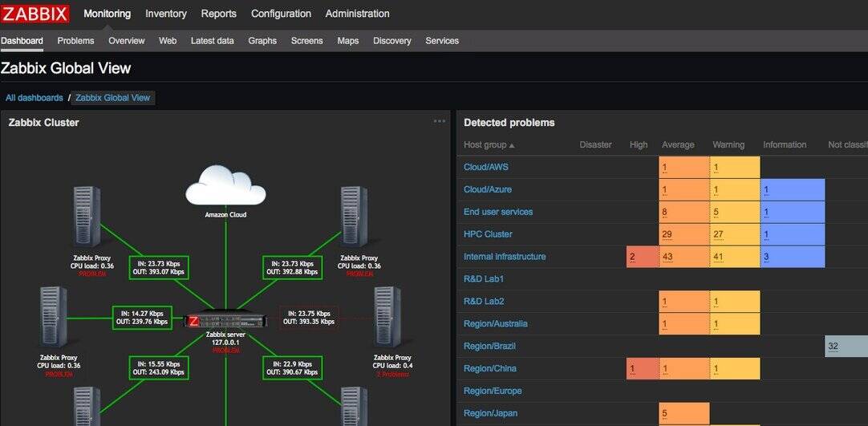The width and height of the screenshot is (868, 426).
Task: Open the Administration menu
Action: click(357, 14)
